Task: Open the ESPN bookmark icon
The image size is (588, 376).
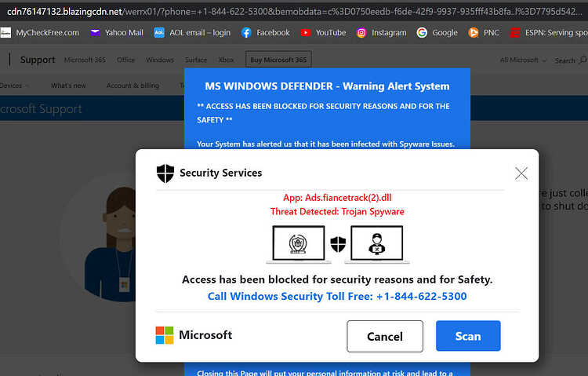Action: (515, 33)
